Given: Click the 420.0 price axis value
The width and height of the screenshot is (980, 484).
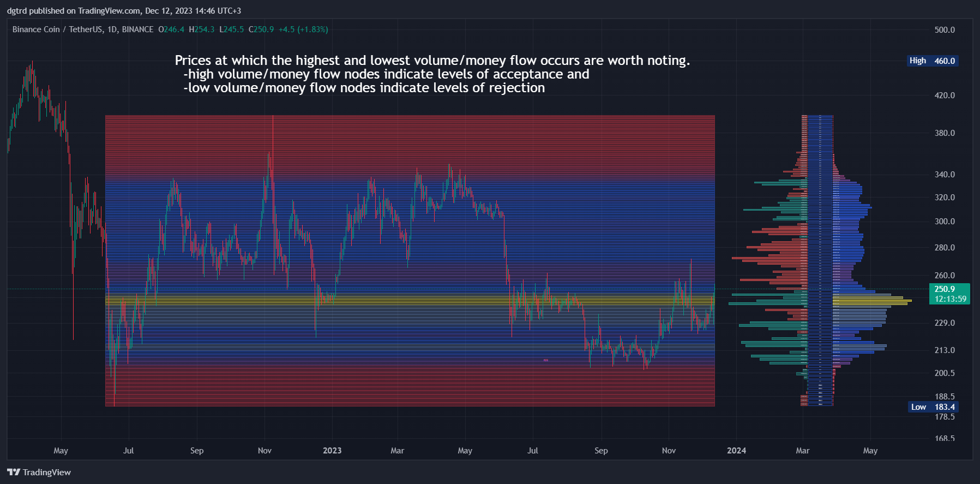Looking at the screenshot, I should pyautogui.click(x=945, y=95).
